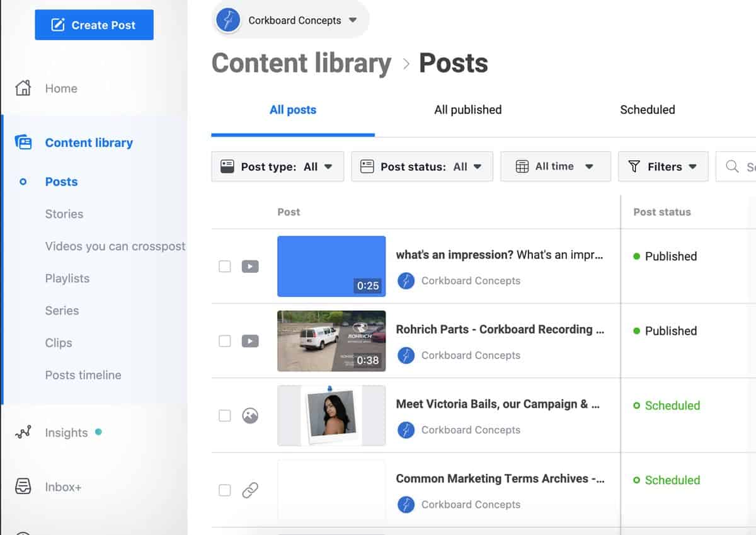Click the Inbox+ tray icon
The width and height of the screenshot is (756, 535).
click(x=23, y=487)
